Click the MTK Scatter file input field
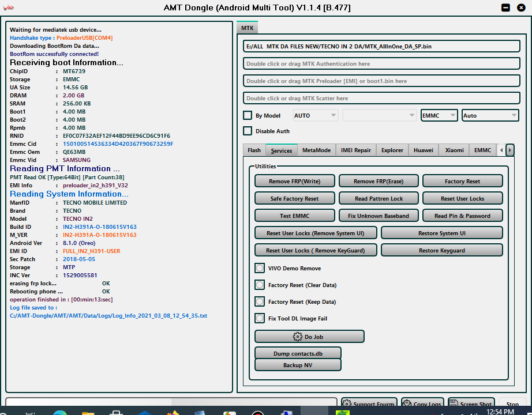Screen dimensions: 532x415 pyautogui.click(x=381, y=98)
